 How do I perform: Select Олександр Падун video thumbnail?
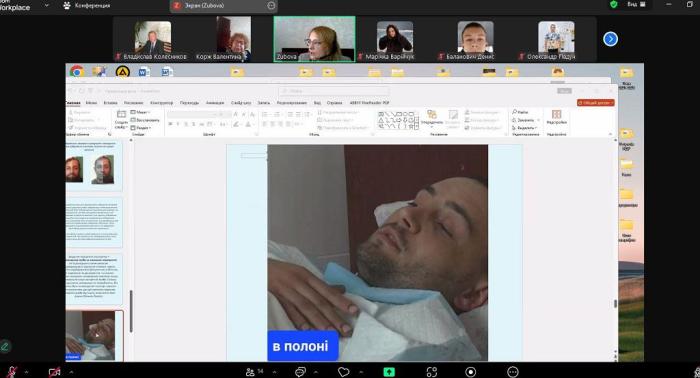click(x=556, y=39)
